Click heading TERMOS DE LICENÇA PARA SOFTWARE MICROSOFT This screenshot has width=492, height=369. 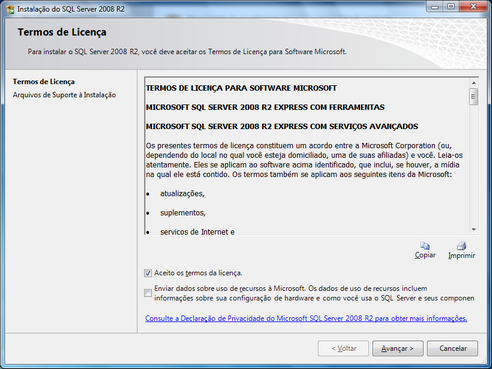click(x=241, y=88)
